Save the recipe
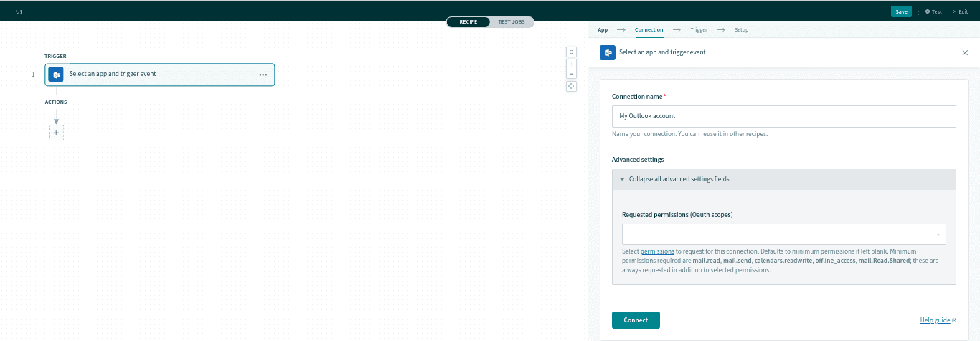The height and width of the screenshot is (341, 980). point(901,11)
